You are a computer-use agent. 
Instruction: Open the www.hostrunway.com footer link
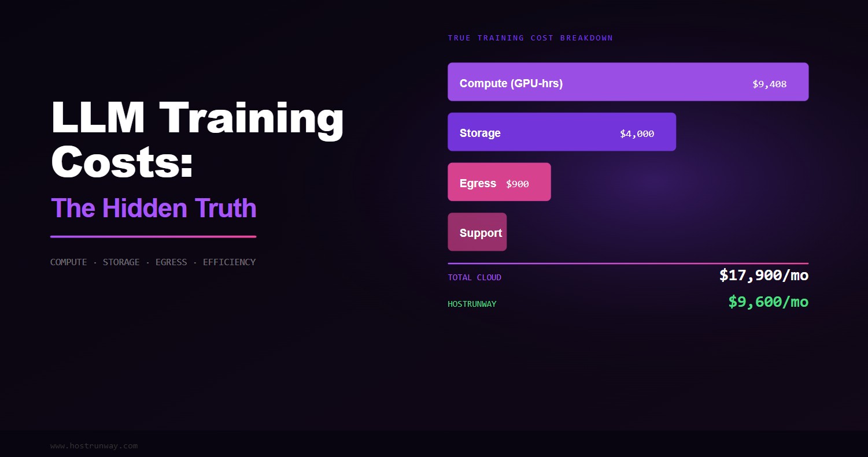point(94,445)
